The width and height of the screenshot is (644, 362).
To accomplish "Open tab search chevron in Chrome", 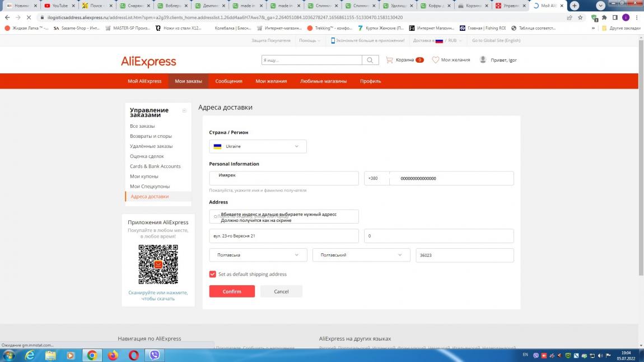I will (600, 6).
